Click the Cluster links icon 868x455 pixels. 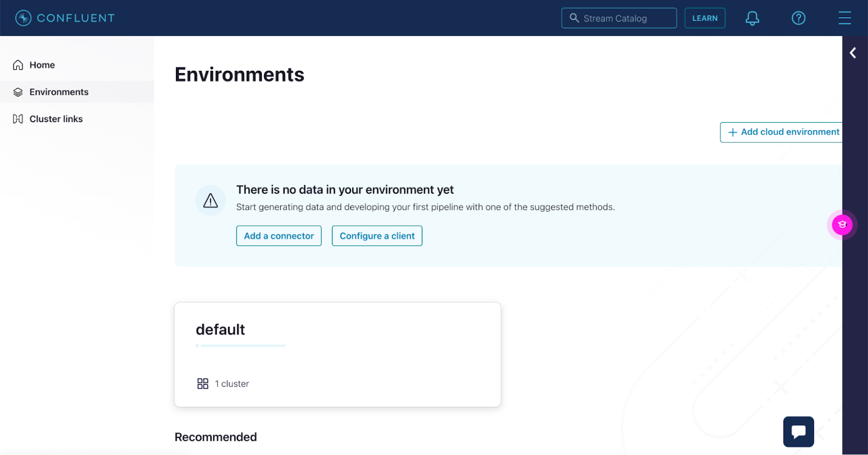[x=18, y=119]
